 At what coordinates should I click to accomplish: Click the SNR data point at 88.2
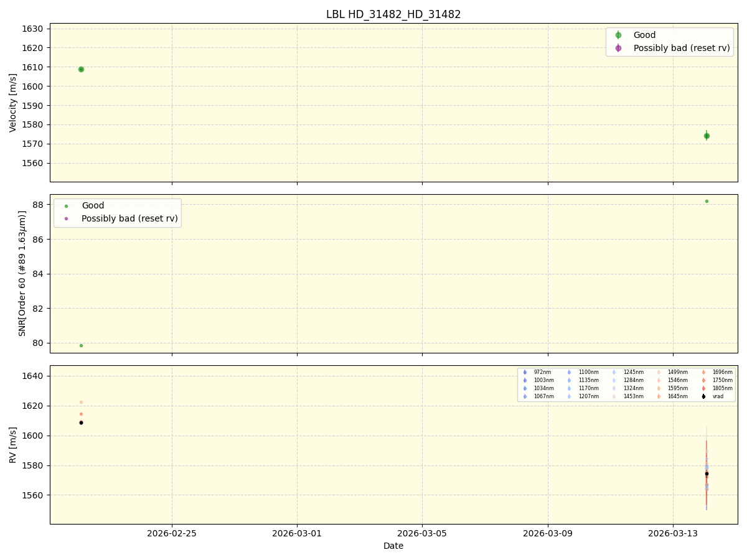pos(707,202)
